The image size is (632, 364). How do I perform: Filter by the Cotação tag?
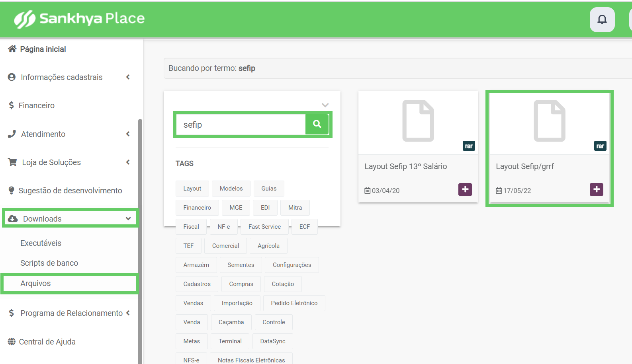click(283, 284)
